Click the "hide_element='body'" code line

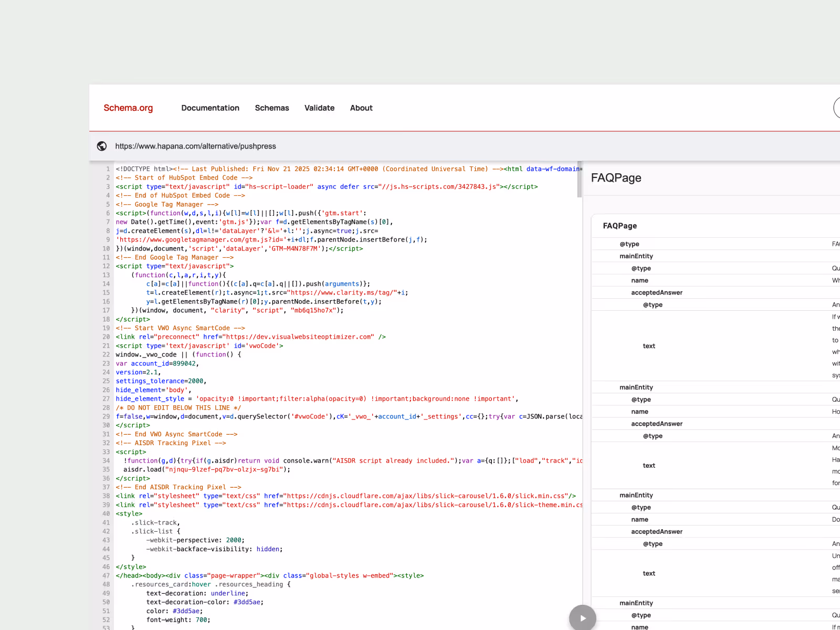pyautogui.click(x=154, y=390)
